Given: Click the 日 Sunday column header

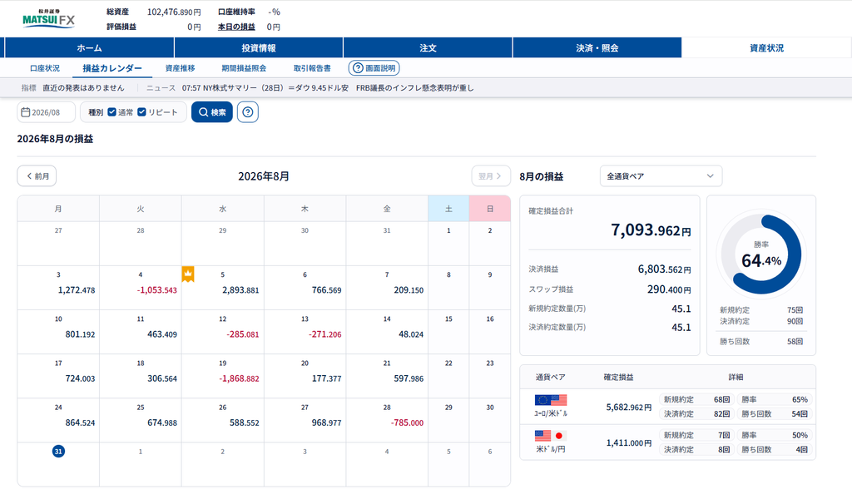Looking at the screenshot, I should pos(489,209).
